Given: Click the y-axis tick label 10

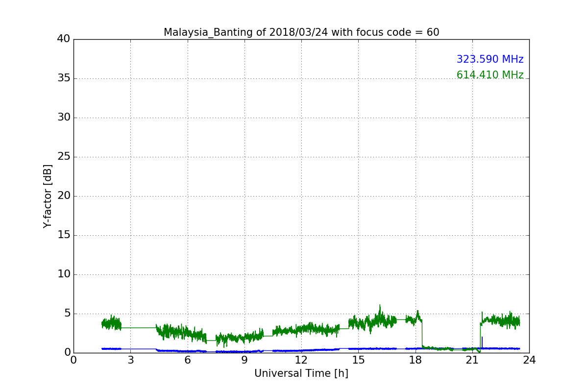Looking at the screenshot, I should [64, 274].
